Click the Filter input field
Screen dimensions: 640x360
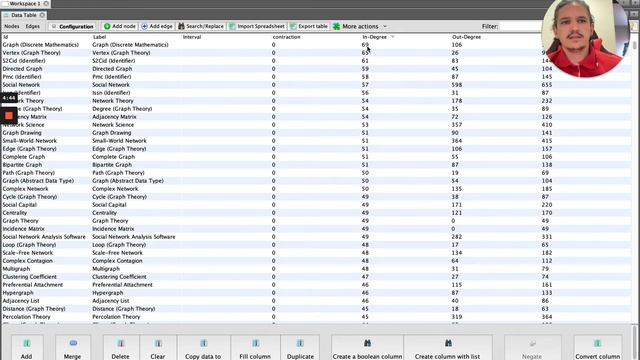point(520,27)
